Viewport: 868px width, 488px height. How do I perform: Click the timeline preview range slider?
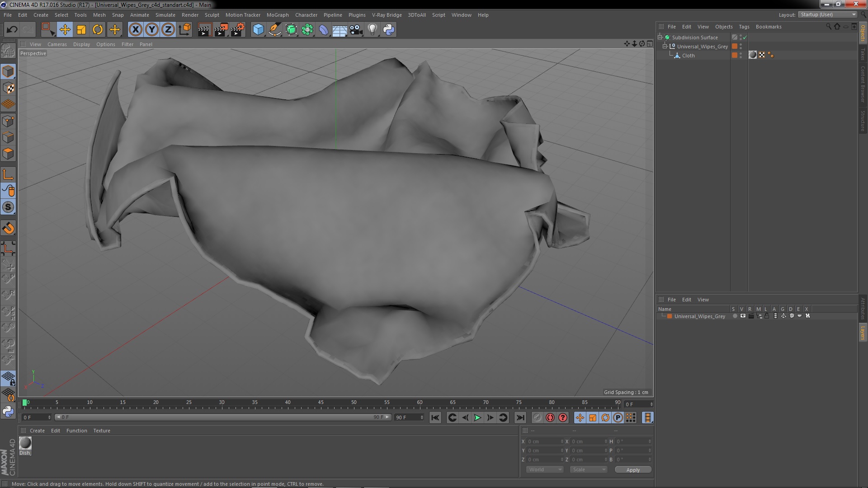[223, 417]
